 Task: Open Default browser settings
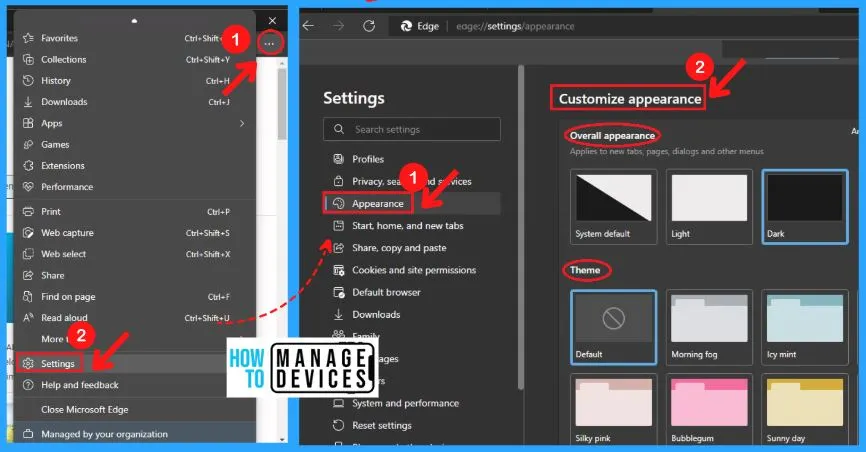pos(411,292)
